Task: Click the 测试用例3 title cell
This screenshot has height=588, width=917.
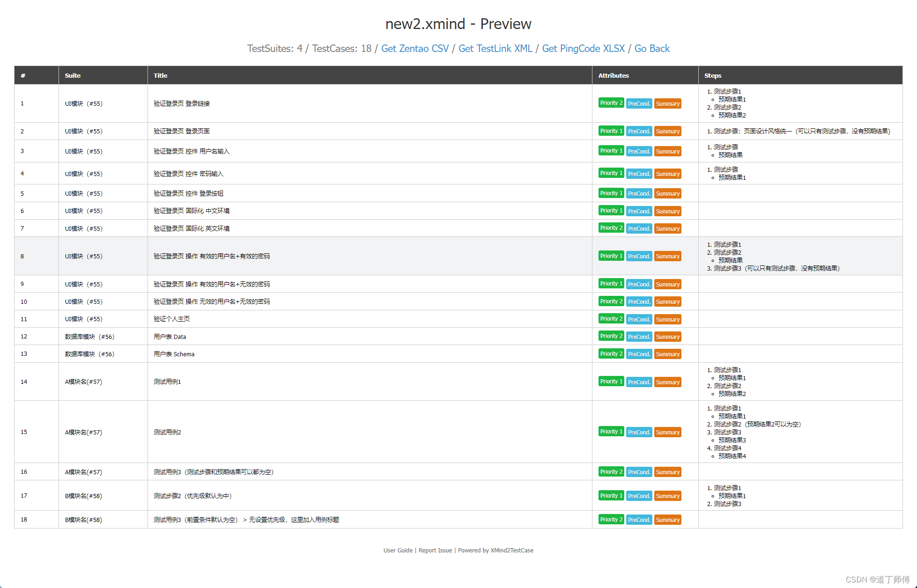Action: 213,471
